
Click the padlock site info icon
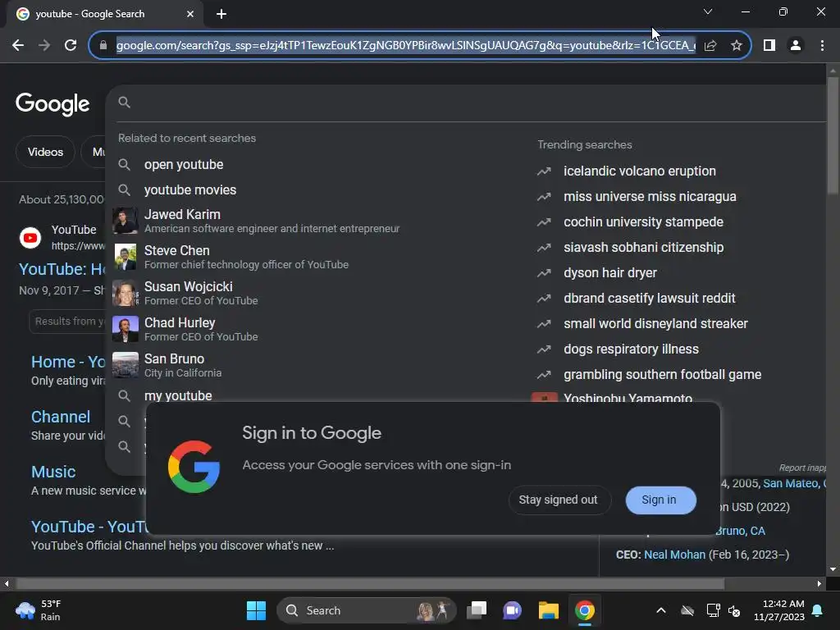click(x=103, y=46)
